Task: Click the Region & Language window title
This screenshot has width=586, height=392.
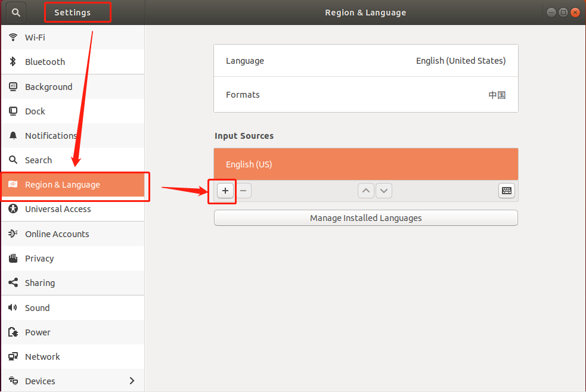Action: (x=365, y=13)
